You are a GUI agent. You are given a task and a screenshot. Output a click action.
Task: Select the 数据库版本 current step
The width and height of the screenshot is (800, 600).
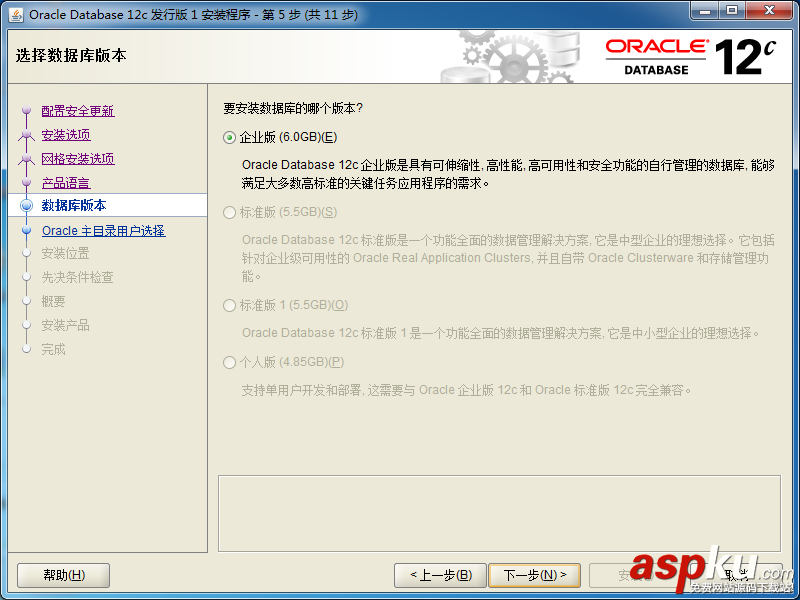pyautogui.click(x=74, y=206)
